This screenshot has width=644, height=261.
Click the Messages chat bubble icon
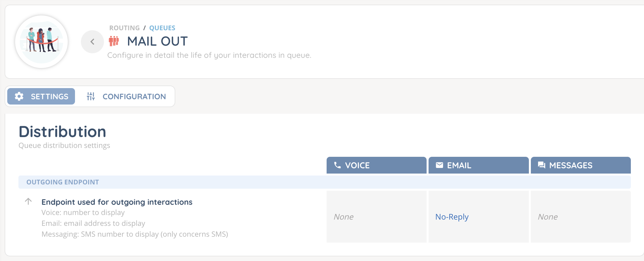[541, 165]
